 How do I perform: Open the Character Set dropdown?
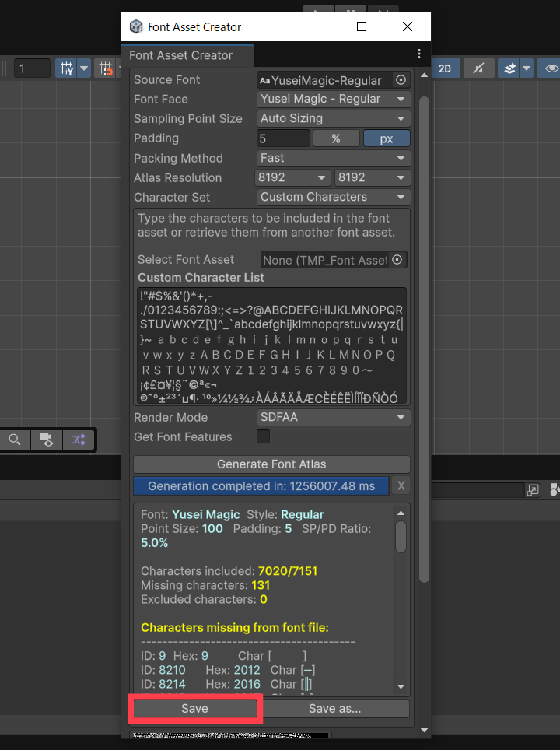pos(334,197)
